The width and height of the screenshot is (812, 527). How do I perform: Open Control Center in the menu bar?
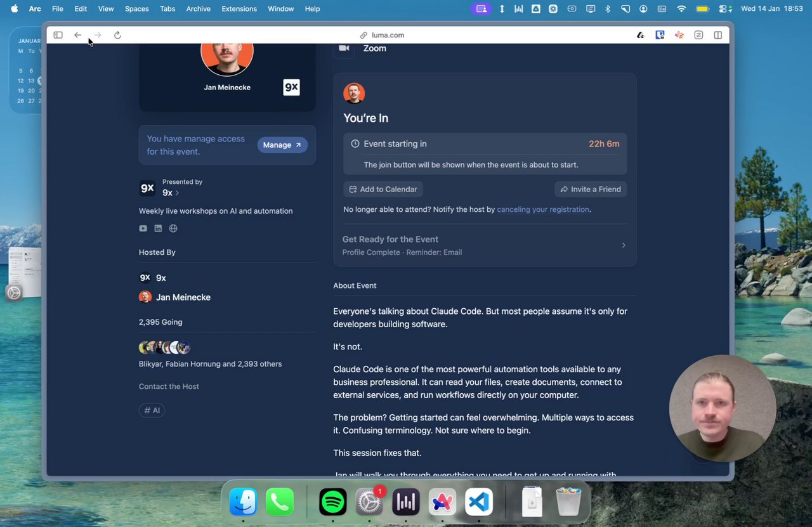(x=725, y=9)
